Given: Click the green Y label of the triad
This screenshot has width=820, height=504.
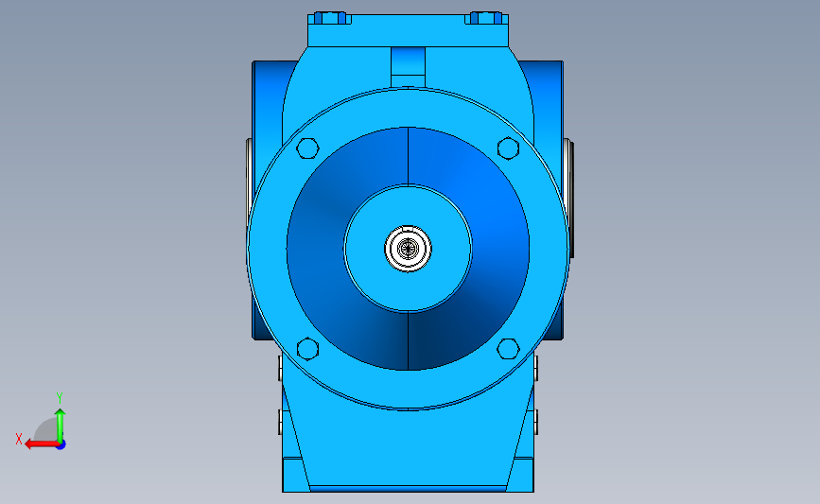Looking at the screenshot, I should pyautogui.click(x=60, y=398).
